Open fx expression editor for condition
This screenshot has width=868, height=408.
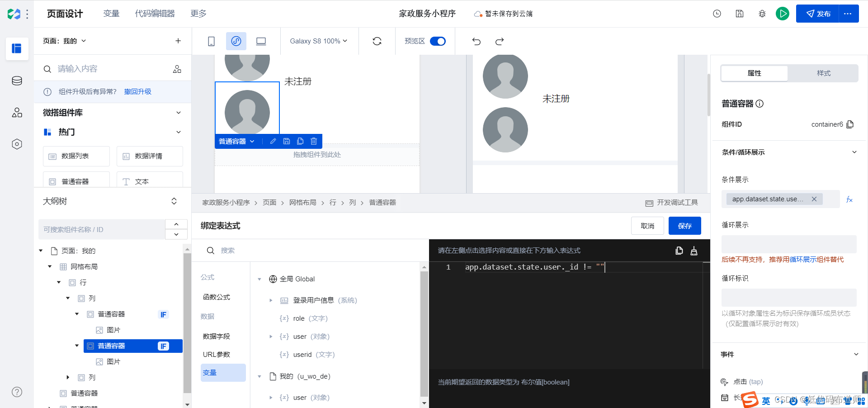pyautogui.click(x=849, y=199)
